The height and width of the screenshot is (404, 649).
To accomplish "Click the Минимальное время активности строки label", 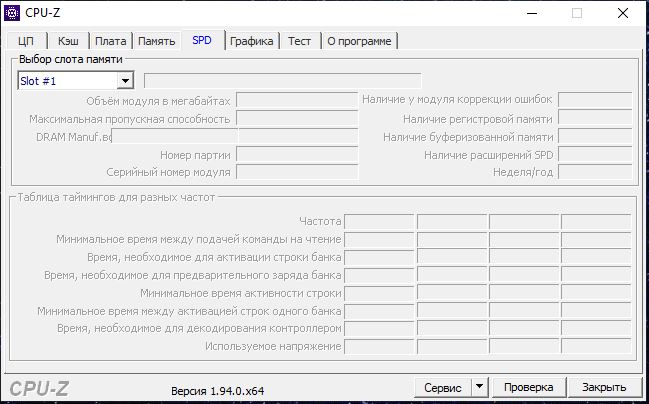I will (241, 293).
